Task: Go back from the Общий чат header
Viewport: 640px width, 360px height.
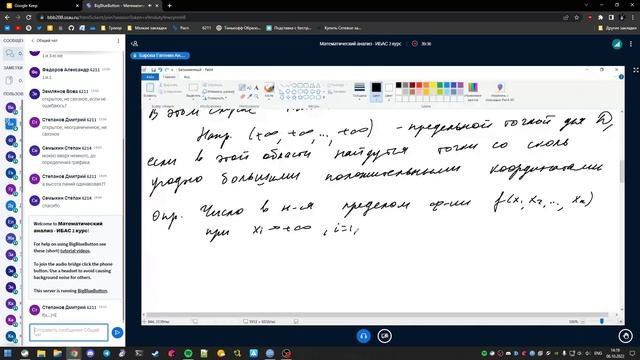Action: [44, 41]
